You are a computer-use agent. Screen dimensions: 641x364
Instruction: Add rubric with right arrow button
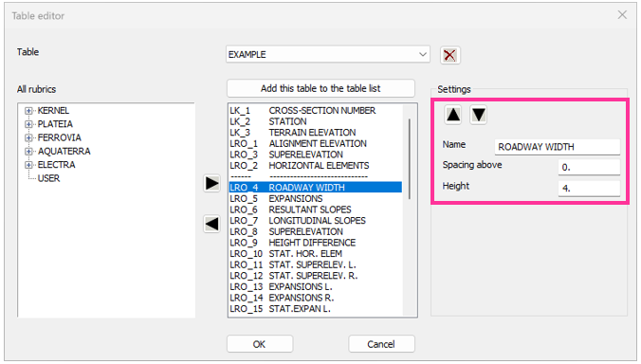(x=211, y=183)
